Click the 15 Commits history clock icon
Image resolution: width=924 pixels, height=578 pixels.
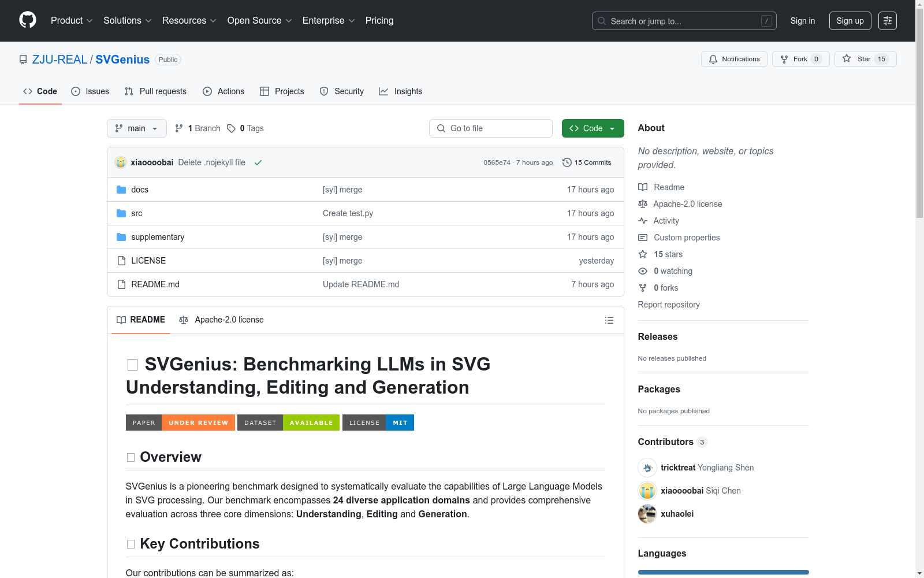(x=567, y=162)
